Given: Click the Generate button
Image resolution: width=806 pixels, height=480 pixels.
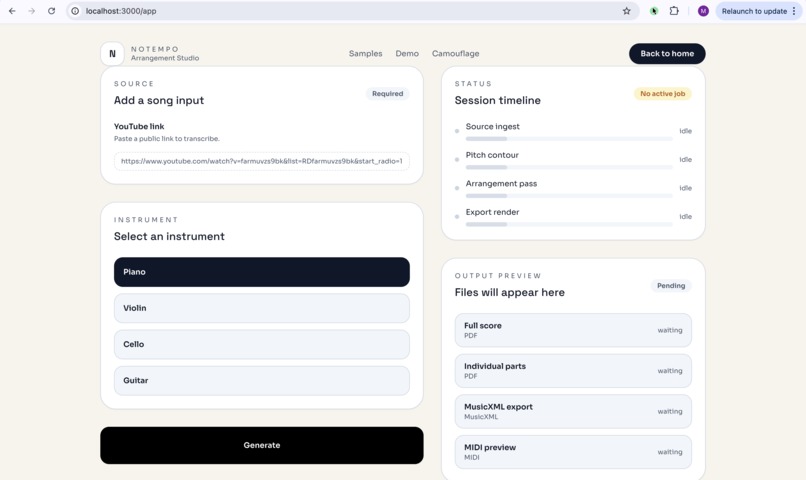Looking at the screenshot, I should 262,445.
